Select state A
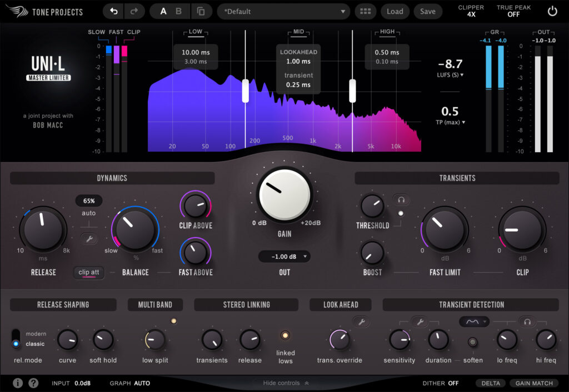Image resolution: width=569 pixels, height=392 pixels. tap(164, 12)
